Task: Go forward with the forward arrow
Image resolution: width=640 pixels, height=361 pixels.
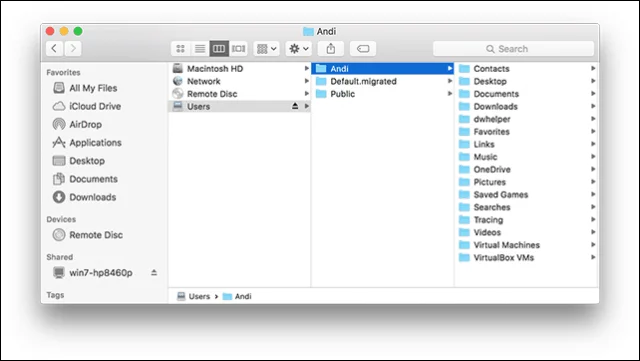Action: point(73,49)
